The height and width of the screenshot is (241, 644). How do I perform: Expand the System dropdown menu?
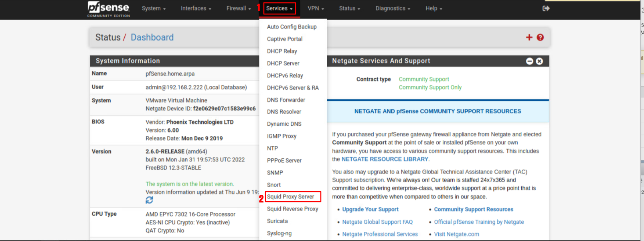pyautogui.click(x=153, y=8)
